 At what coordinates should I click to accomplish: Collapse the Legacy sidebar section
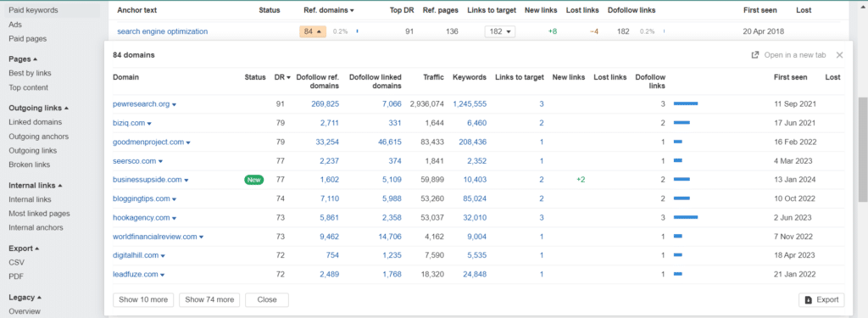coord(25,297)
